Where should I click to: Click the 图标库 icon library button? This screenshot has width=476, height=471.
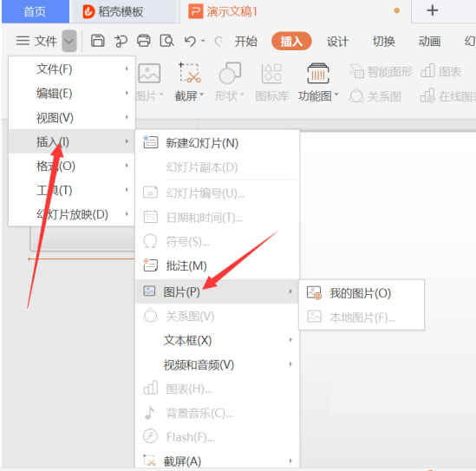(271, 82)
